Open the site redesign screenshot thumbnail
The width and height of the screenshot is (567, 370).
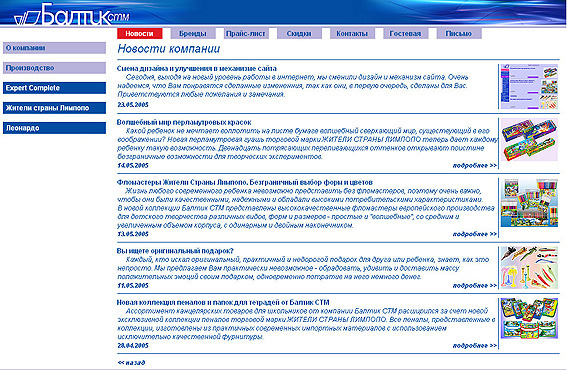(x=529, y=86)
